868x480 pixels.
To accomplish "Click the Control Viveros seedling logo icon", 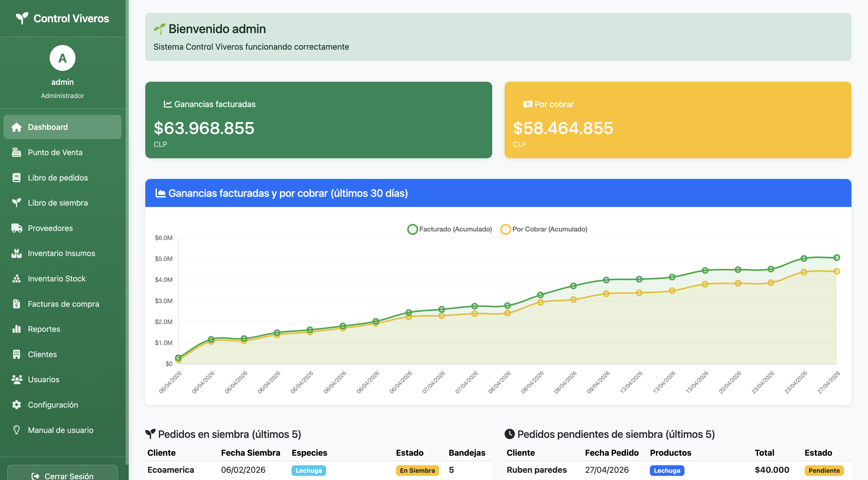I will click(x=22, y=18).
